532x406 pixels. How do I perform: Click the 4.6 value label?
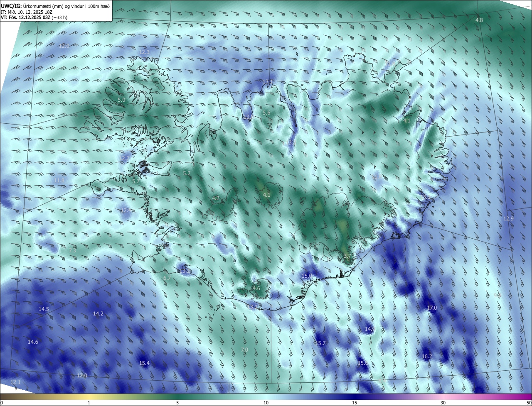(256, 288)
